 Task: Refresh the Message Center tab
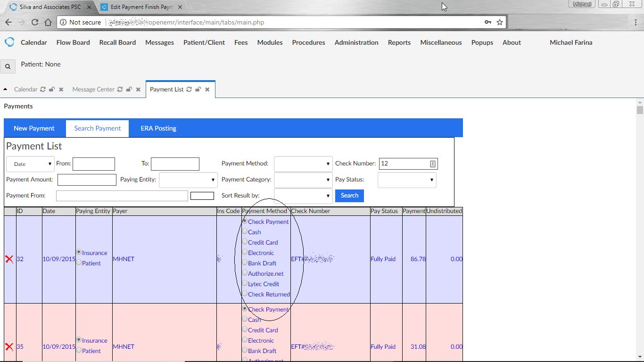coord(120,89)
